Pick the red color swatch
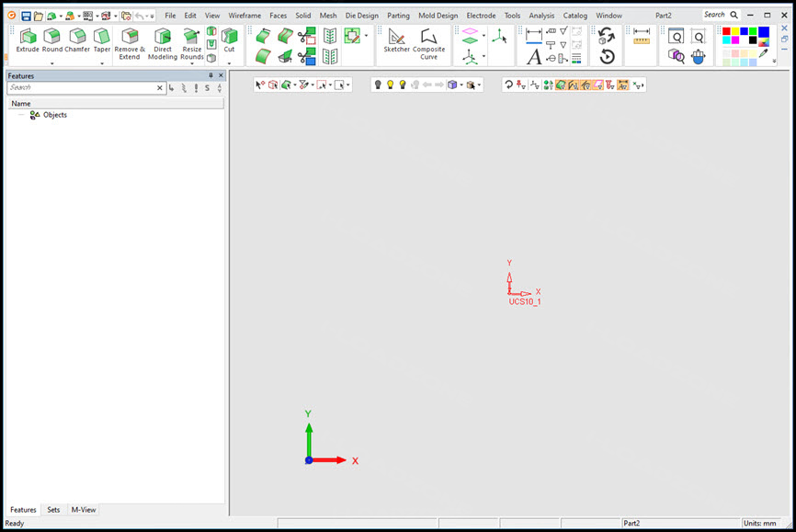The image size is (796, 532). pyautogui.click(x=726, y=31)
